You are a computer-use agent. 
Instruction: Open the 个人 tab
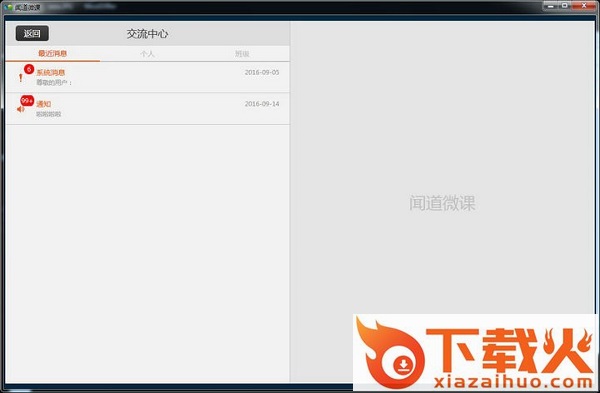(x=147, y=54)
